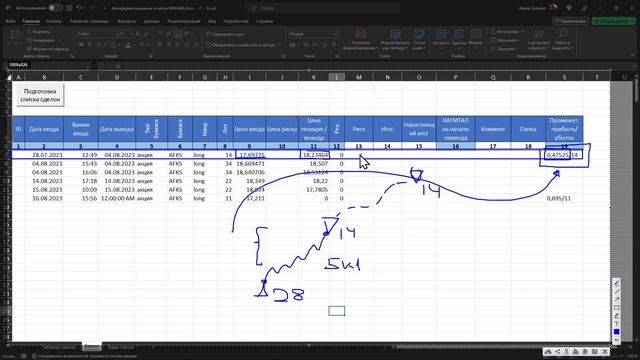
Task: Switch to the Разметка страницы tab
Action: pos(89,21)
